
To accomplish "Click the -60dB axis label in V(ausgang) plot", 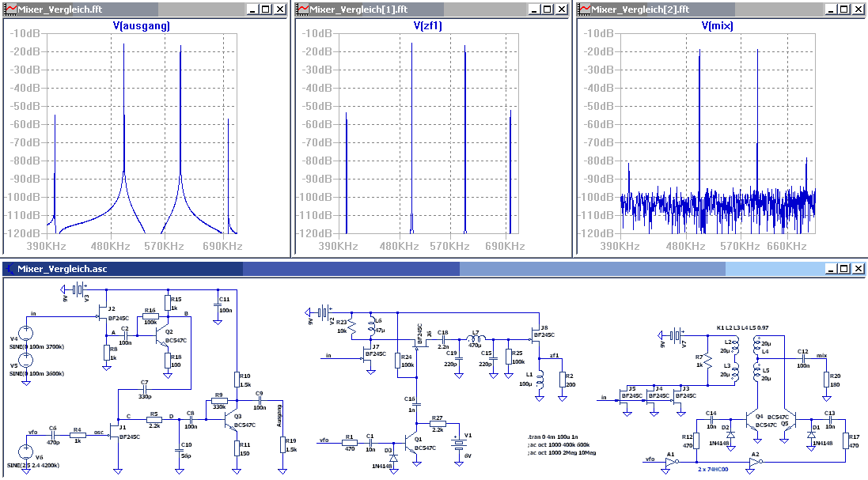I will point(25,124).
